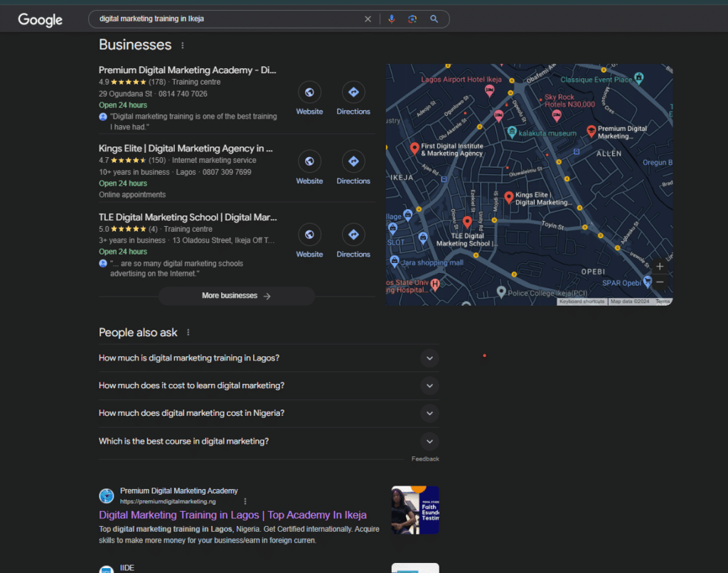
Task: Open Website for TLE Digital Marketing School
Action: tap(309, 241)
